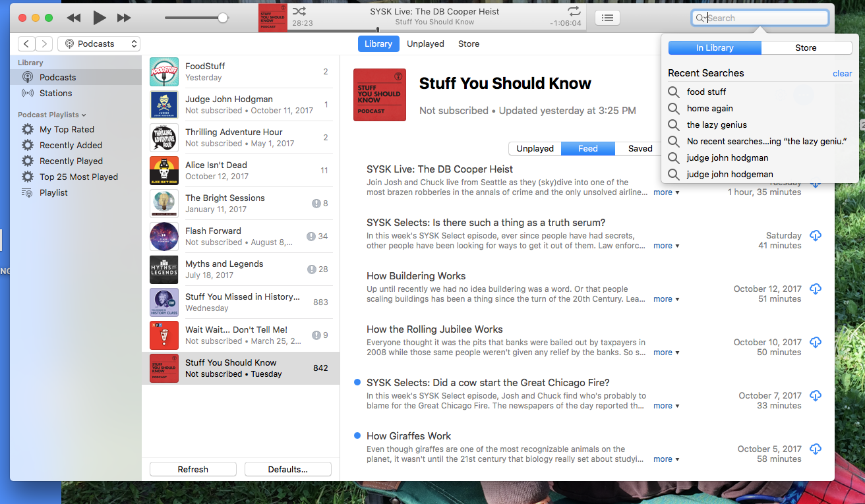Select Myths and Legends podcast

click(x=241, y=269)
